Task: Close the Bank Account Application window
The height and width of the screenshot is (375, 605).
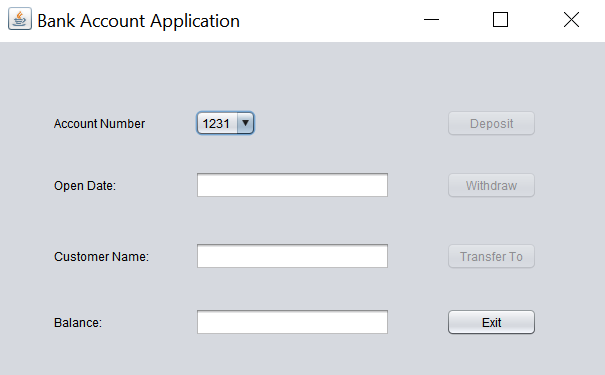Action: (x=571, y=19)
